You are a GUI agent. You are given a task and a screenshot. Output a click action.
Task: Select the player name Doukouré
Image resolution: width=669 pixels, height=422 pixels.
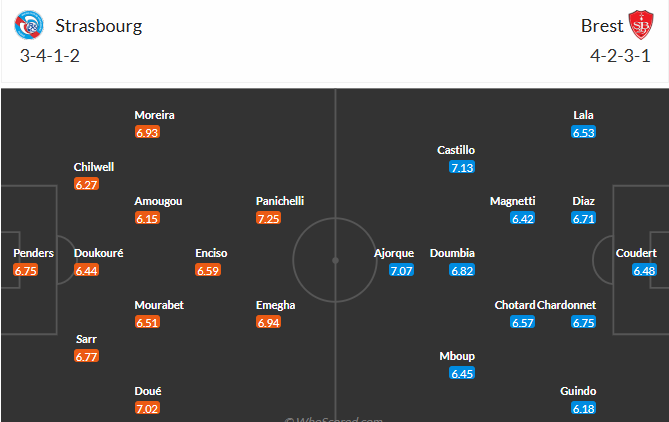coord(99,253)
